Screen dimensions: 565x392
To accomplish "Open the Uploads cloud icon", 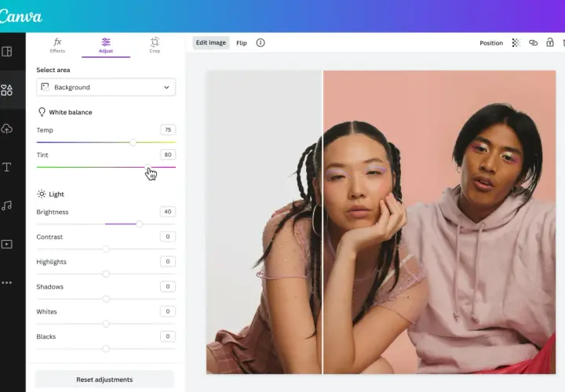I will tap(6, 129).
